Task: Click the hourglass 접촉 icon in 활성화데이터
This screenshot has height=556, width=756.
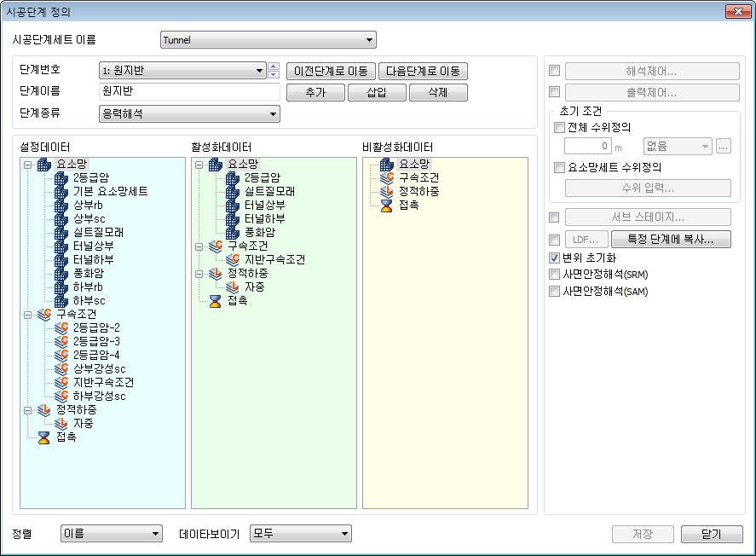Action: click(215, 301)
